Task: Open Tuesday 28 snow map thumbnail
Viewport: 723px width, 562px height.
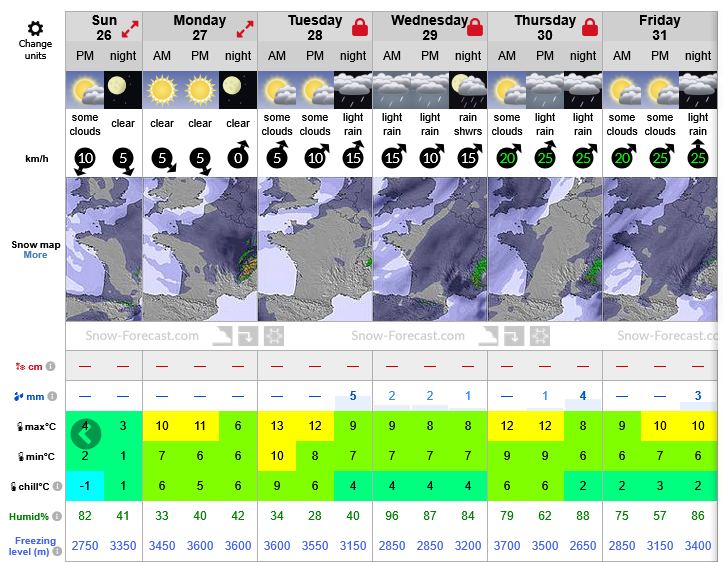Action: 315,249
